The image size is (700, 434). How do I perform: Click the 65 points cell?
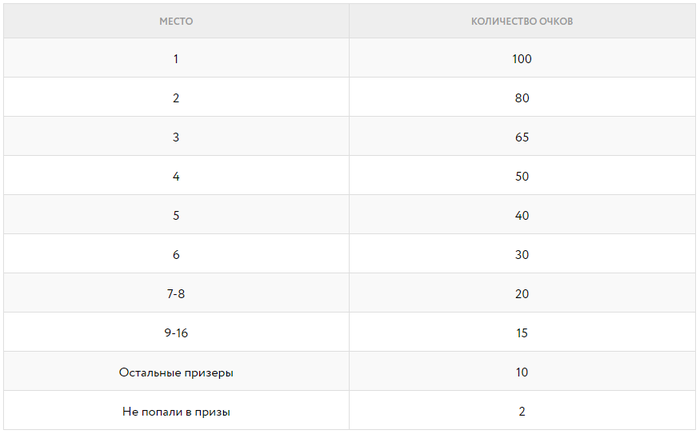[521, 137]
